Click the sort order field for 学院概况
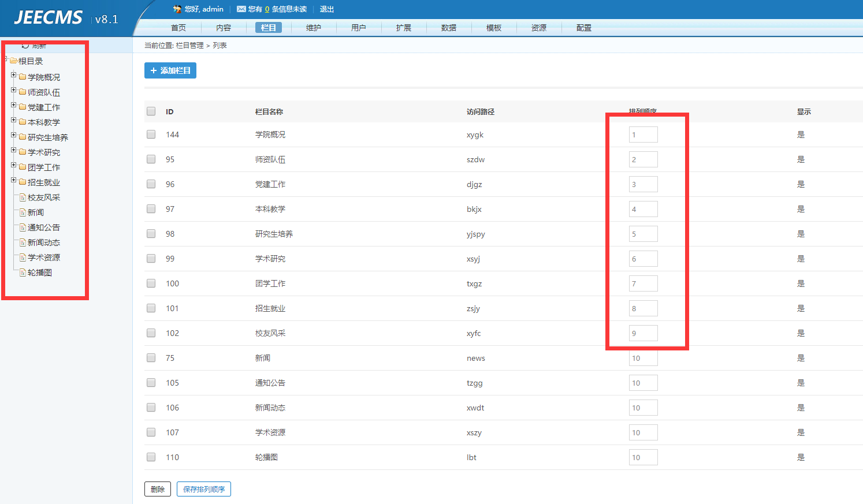The image size is (863, 504). 643,134
